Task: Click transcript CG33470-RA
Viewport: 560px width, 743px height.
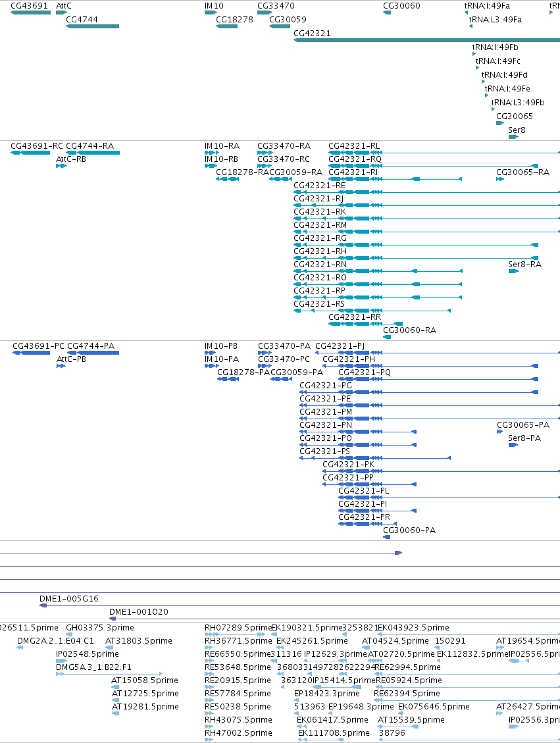Action: 265,153
